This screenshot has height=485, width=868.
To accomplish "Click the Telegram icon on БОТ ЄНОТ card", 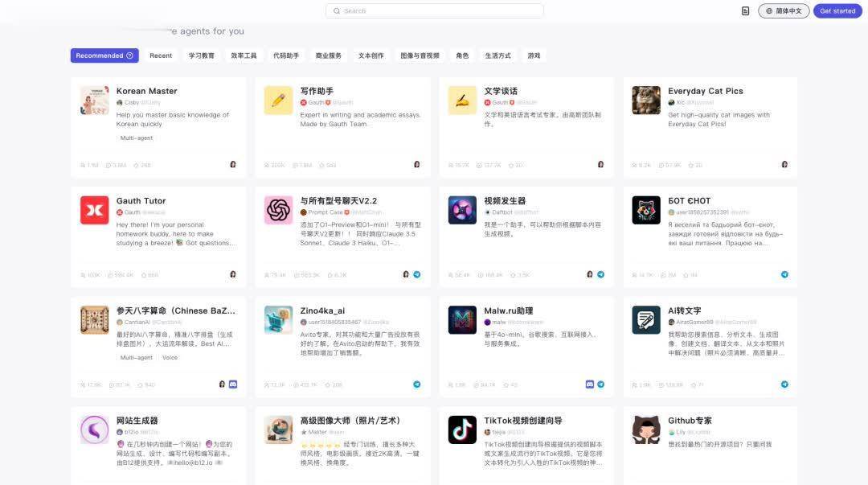I will (x=784, y=274).
